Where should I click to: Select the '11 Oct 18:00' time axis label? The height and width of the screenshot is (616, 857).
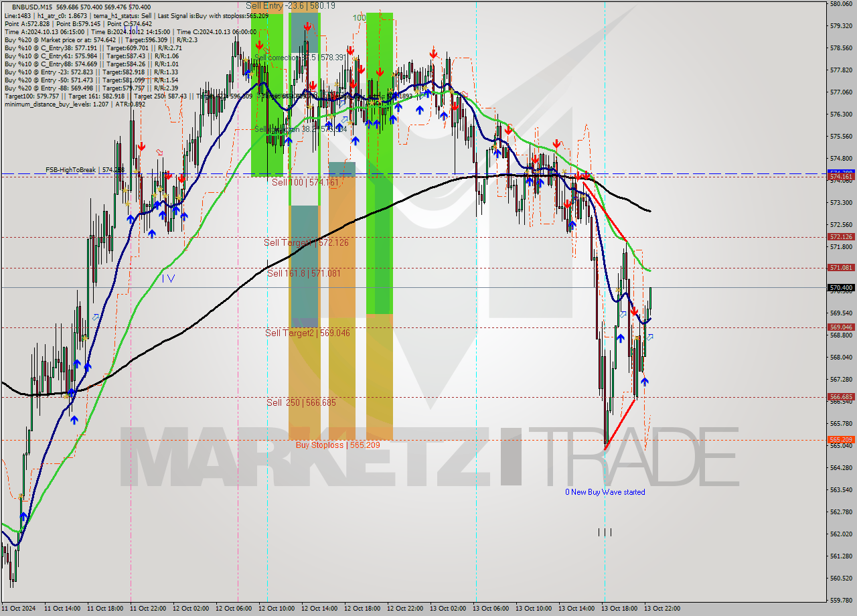pyautogui.click(x=104, y=609)
